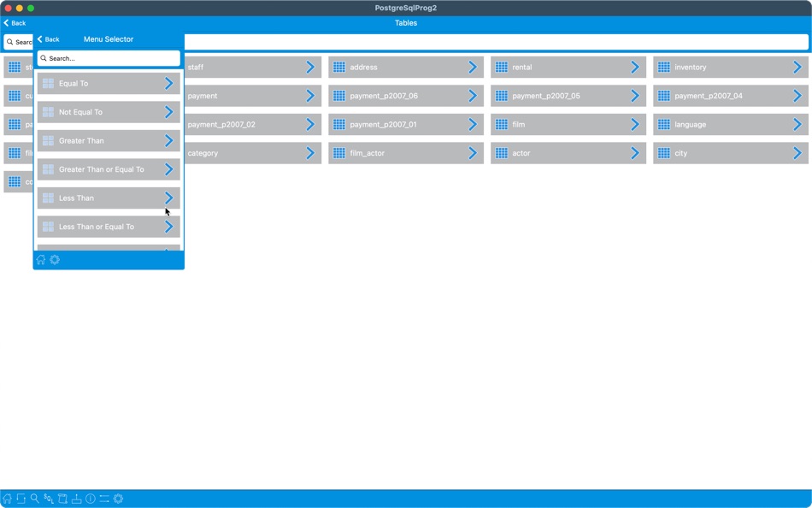Open the inventory table entry
The image size is (812, 508).
pyautogui.click(x=731, y=67)
